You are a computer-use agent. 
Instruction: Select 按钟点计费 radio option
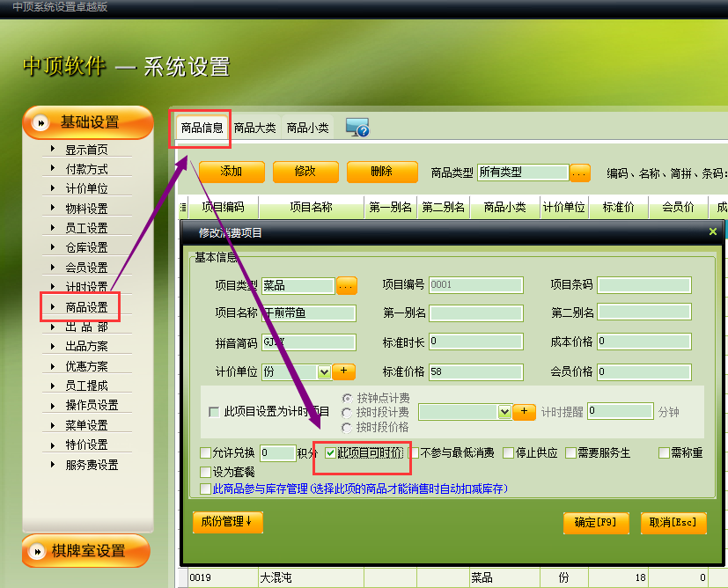point(347,399)
